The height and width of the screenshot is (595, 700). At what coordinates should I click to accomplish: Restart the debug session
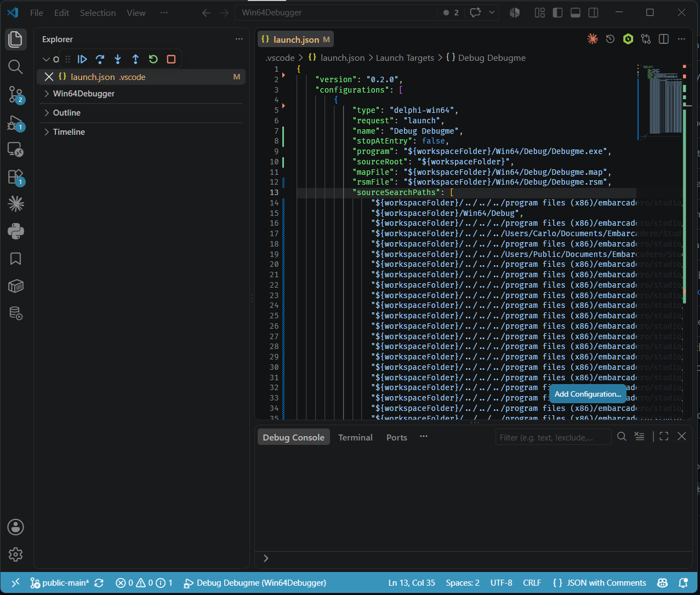(153, 59)
